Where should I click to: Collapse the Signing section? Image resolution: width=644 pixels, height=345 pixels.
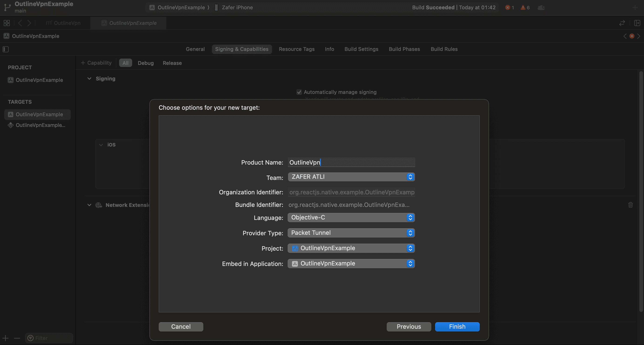[x=89, y=79]
